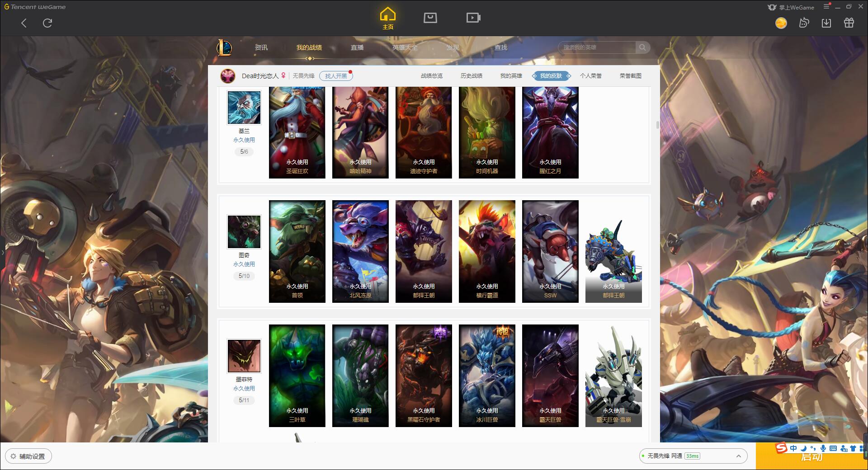This screenshot has width=868, height=470.
Task: Click the 掌上WeGame mobile icon
Action: [772, 7]
